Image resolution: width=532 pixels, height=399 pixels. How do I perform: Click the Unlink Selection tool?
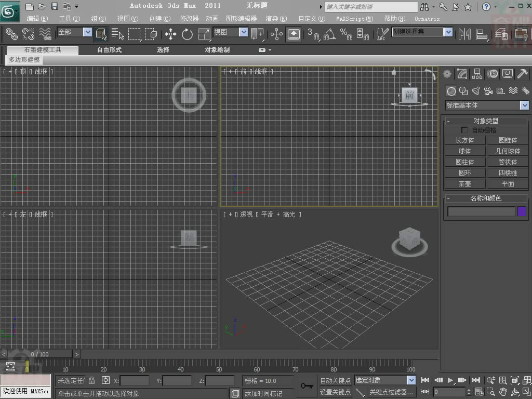28,34
